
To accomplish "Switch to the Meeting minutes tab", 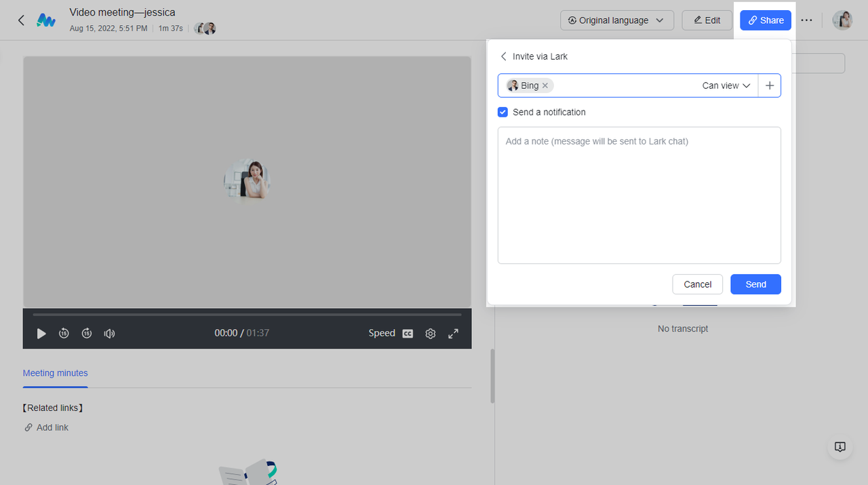I will pyautogui.click(x=55, y=373).
